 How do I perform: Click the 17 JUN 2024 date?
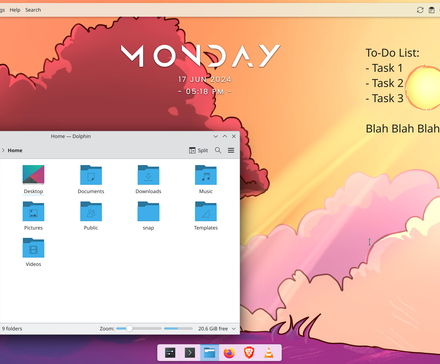pos(205,79)
